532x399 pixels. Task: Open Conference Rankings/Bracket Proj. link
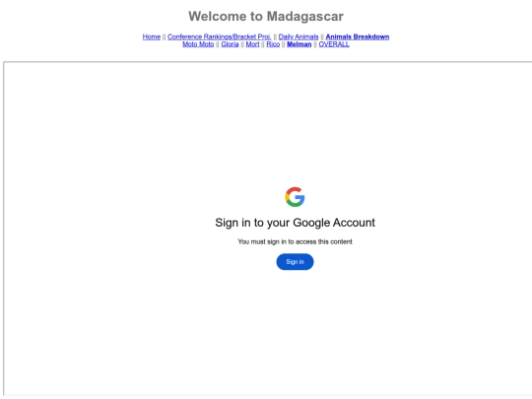point(219,36)
